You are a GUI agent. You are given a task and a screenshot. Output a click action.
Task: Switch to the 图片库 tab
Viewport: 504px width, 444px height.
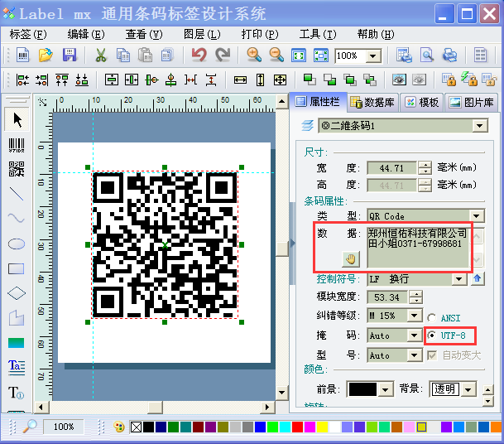pyautogui.click(x=472, y=103)
